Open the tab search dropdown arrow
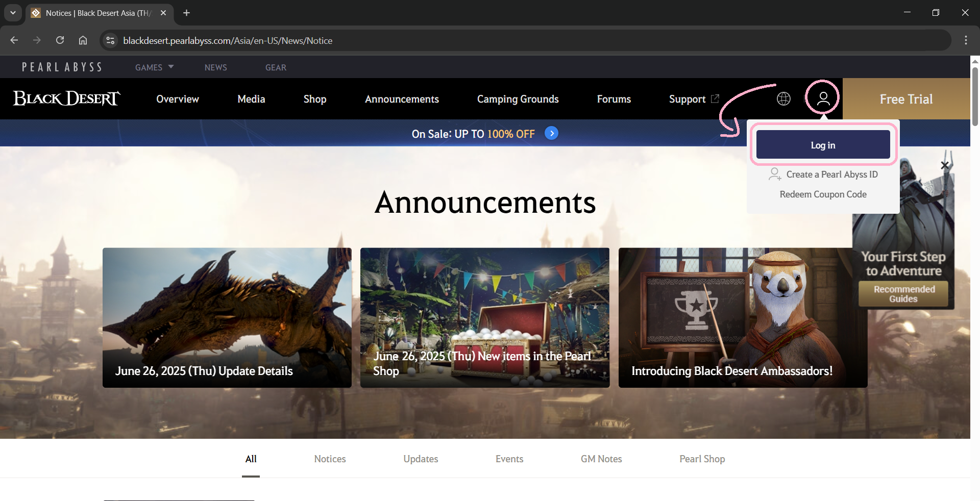Screen dimensions: 980x501 coord(13,13)
